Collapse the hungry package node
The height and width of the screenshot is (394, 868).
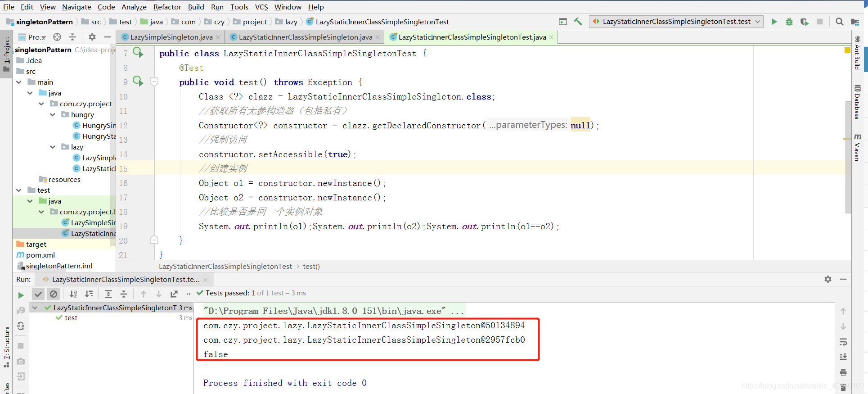click(x=53, y=114)
